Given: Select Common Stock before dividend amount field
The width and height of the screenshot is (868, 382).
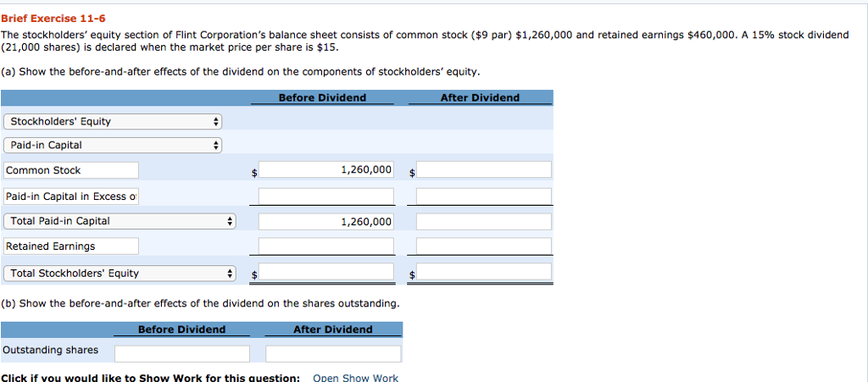Looking at the screenshot, I should pyautogui.click(x=326, y=169).
